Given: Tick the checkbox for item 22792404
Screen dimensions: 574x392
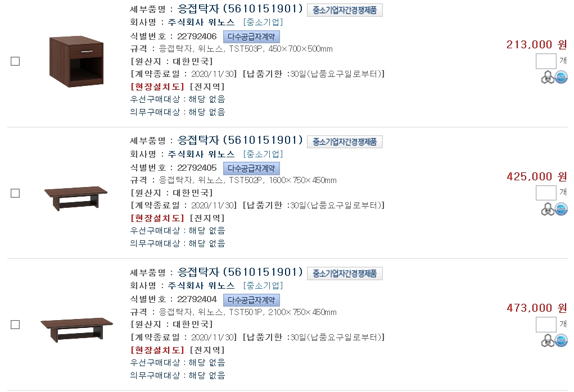Looking at the screenshot, I should pyautogui.click(x=15, y=325).
